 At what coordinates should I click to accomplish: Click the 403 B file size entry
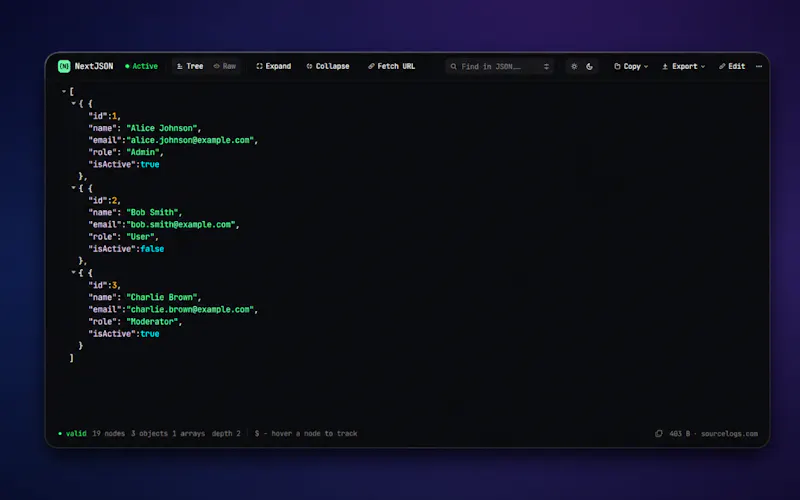tap(680, 434)
